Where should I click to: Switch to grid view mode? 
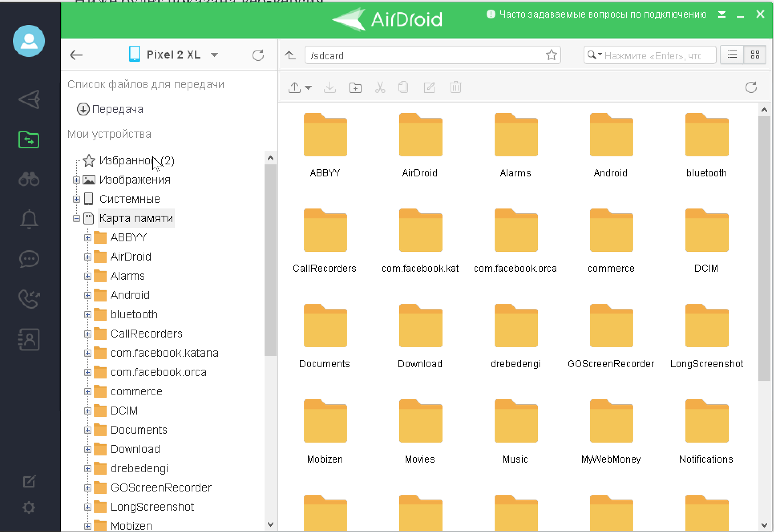755,55
